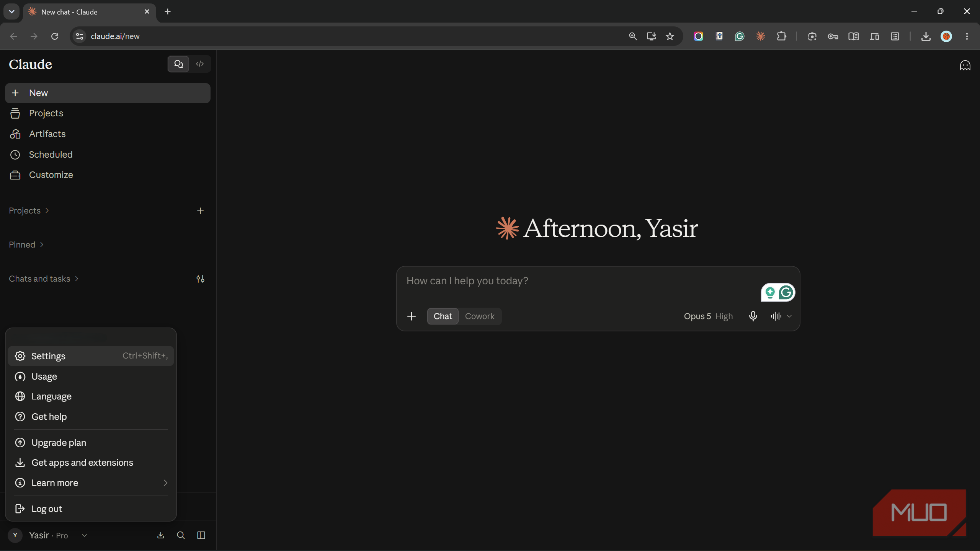
Task: Click Upgrade plan menu item
Action: [91, 443]
